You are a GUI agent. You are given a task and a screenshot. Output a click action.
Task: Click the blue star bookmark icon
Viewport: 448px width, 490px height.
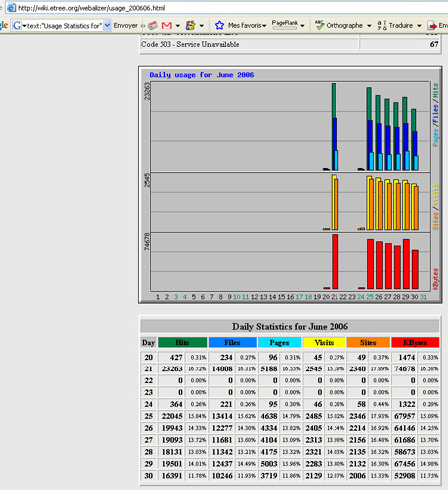pyautogui.click(x=219, y=25)
